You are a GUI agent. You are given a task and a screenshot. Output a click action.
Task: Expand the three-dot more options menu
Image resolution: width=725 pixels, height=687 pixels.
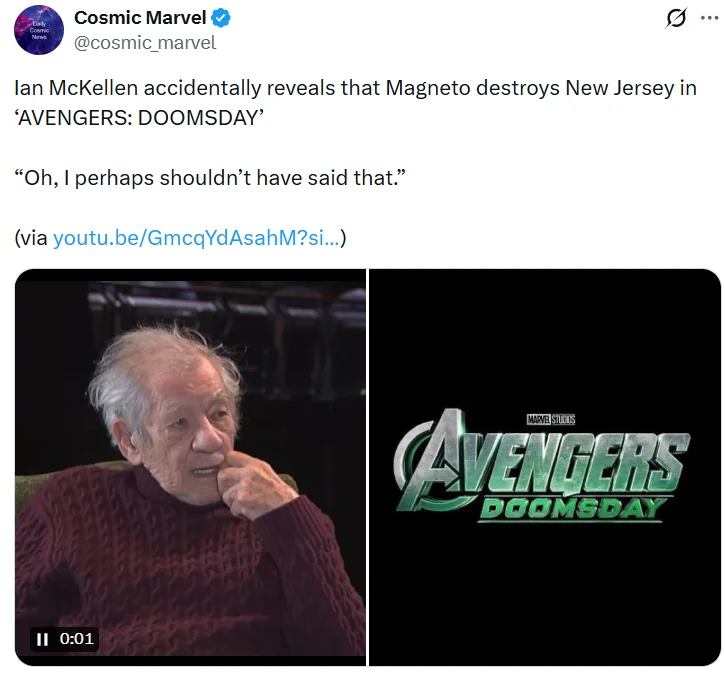[x=709, y=18]
